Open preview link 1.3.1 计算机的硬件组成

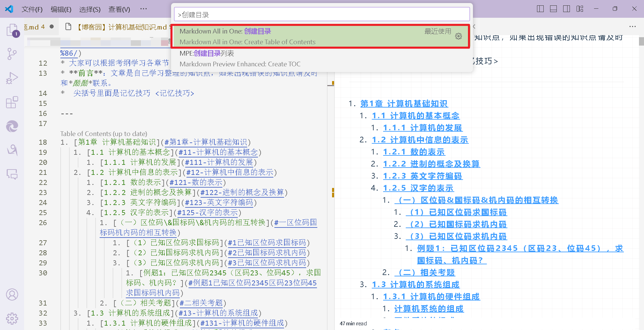pyautogui.click(x=431, y=297)
